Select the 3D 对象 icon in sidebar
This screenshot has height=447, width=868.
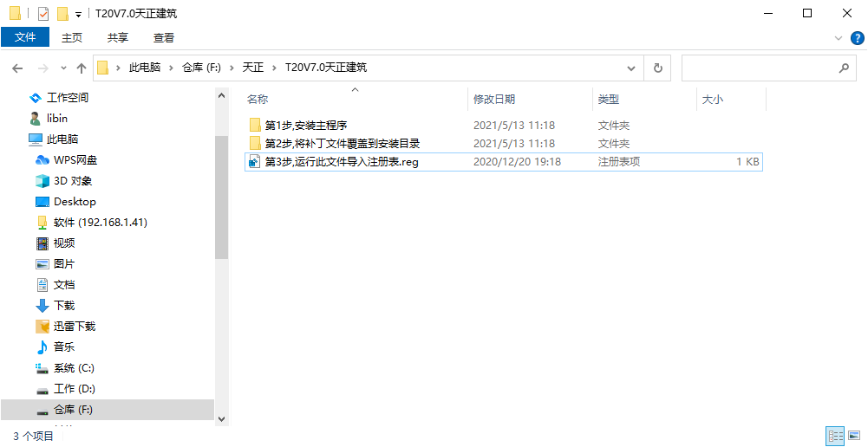tap(42, 181)
